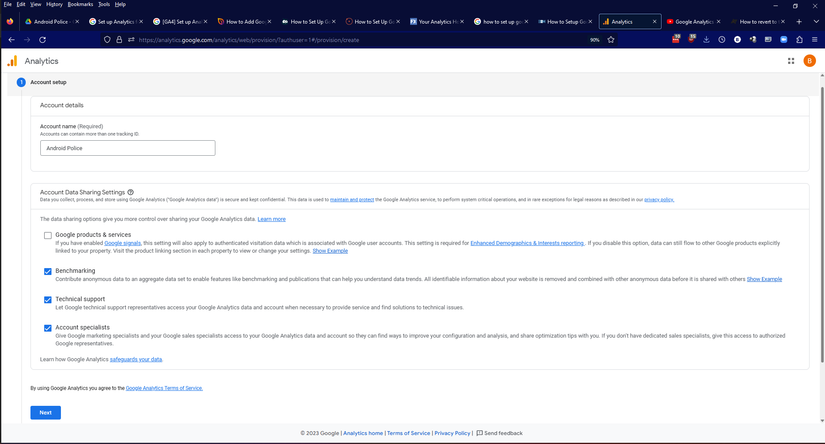The height and width of the screenshot is (444, 825).
Task: Uncheck the Technical support checkbox
Action: point(48,300)
